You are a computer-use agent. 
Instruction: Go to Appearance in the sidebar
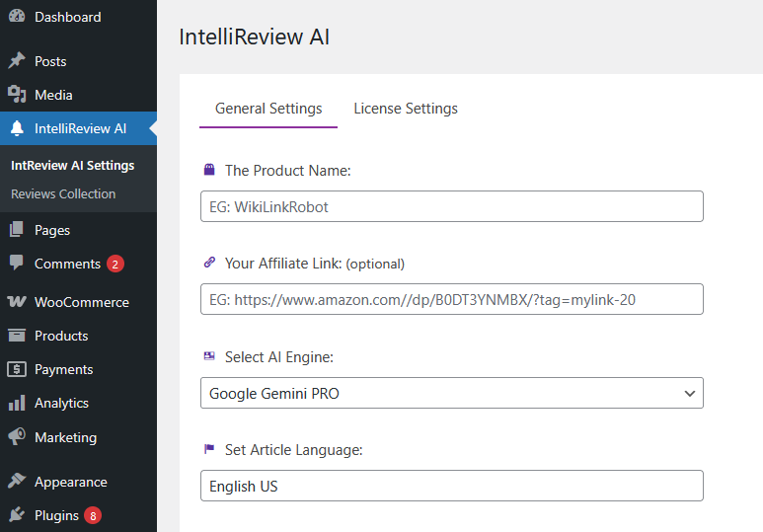[x=70, y=482]
